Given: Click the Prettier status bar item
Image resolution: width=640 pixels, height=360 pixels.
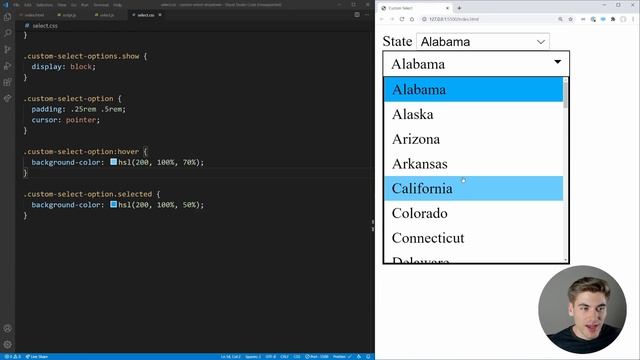Looking at the screenshot, I should (342, 357).
